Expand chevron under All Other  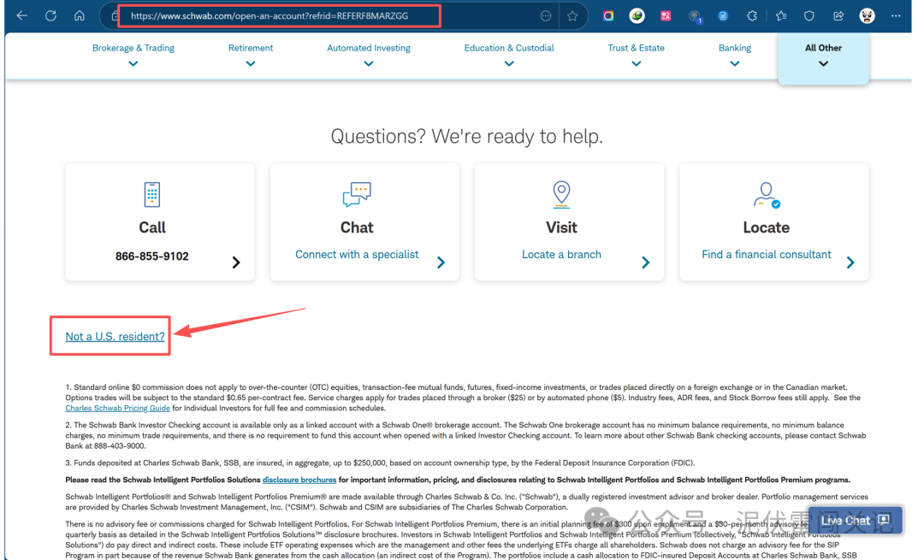point(823,63)
